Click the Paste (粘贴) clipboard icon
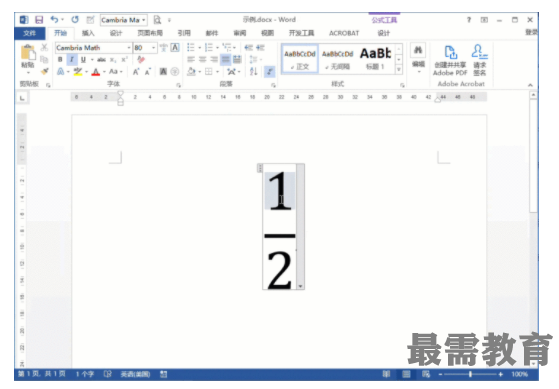Viewport: 559px width, 389px height. click(x=28, y=53)
